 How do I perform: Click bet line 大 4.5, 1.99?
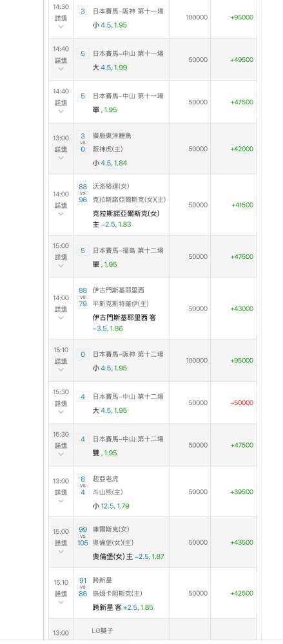110,68
